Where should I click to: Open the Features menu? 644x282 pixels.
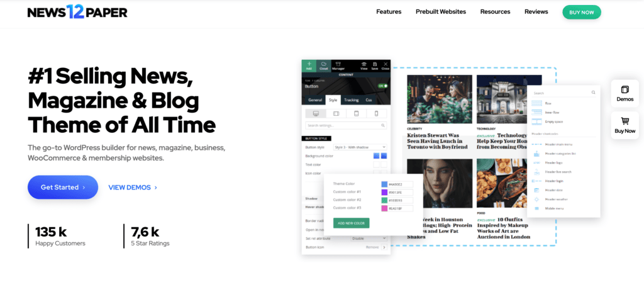pos(389,12)
